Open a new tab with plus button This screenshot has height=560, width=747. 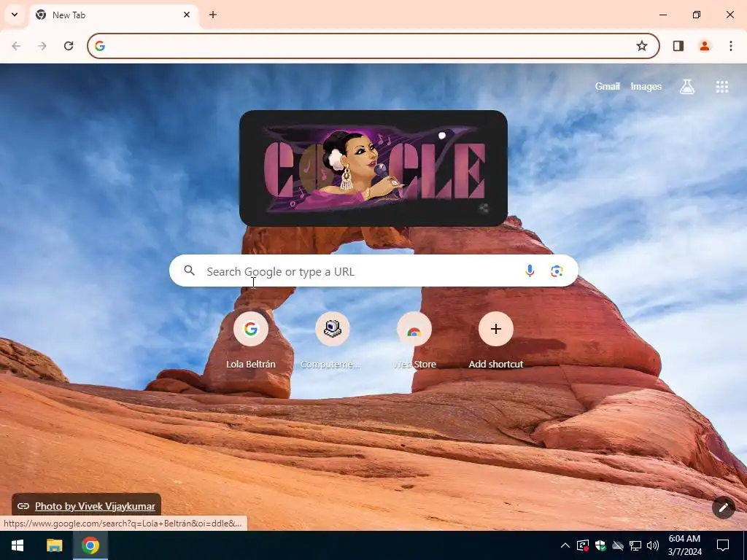point(213,15)
